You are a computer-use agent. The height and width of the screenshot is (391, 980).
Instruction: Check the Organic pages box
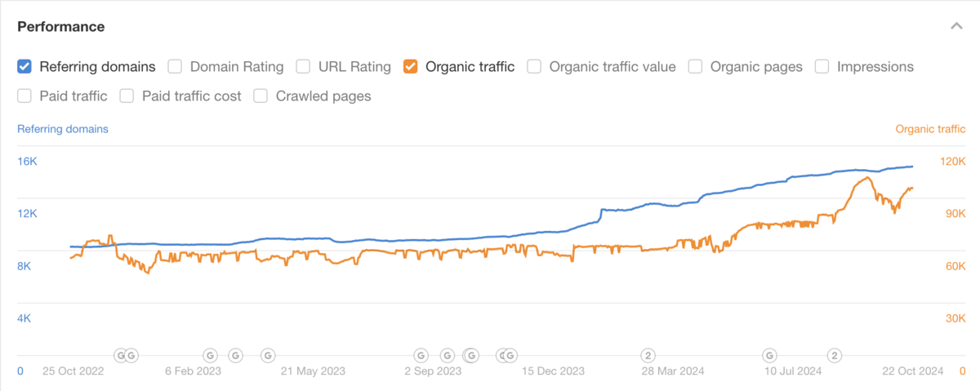click(x=696, y=67)
